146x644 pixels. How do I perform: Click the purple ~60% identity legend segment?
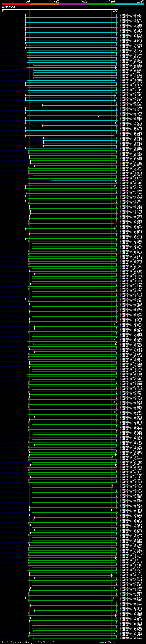(73, 4)
